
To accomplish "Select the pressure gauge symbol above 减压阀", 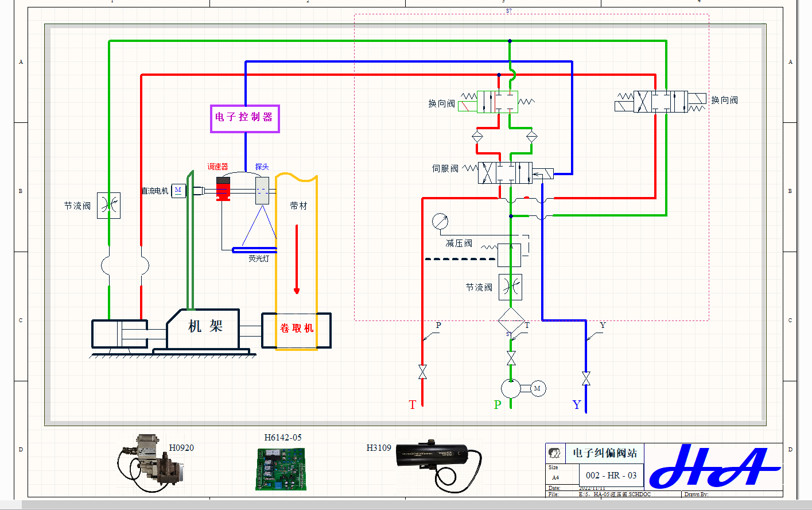I will tap(440, 221).
